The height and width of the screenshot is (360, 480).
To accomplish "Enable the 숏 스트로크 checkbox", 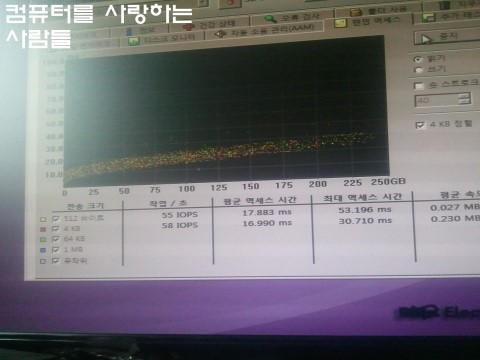I will pos(418,86).
